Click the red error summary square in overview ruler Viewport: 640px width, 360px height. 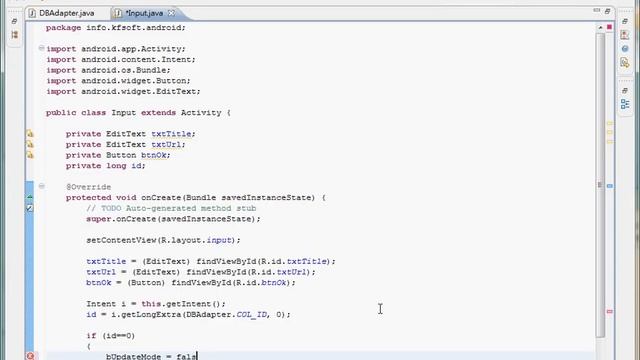click(609, 27)
